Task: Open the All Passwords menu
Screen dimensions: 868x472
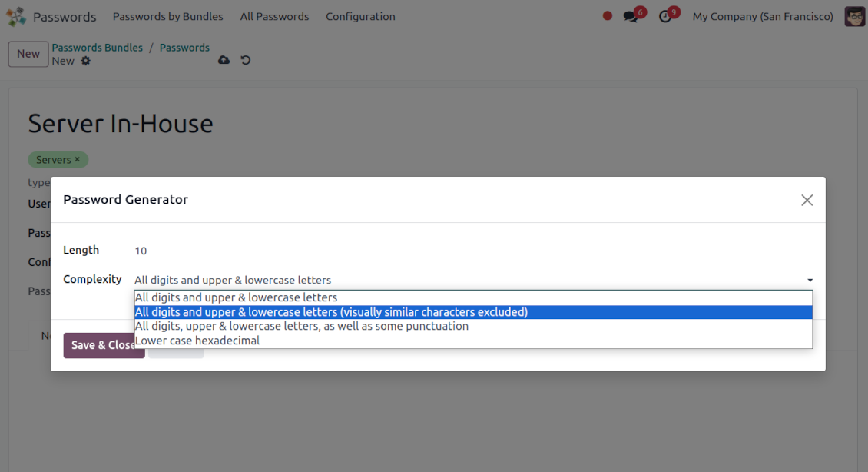Action: pos(274,16)
